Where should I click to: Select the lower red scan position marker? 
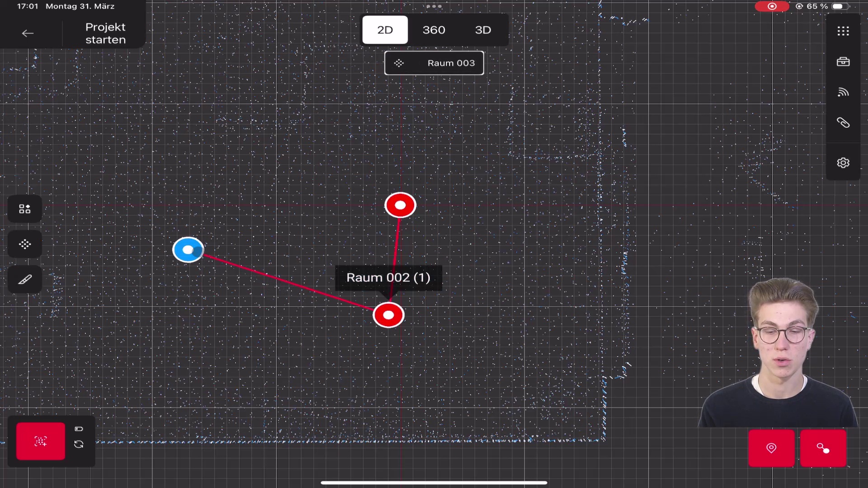click(x=389, y=315)
